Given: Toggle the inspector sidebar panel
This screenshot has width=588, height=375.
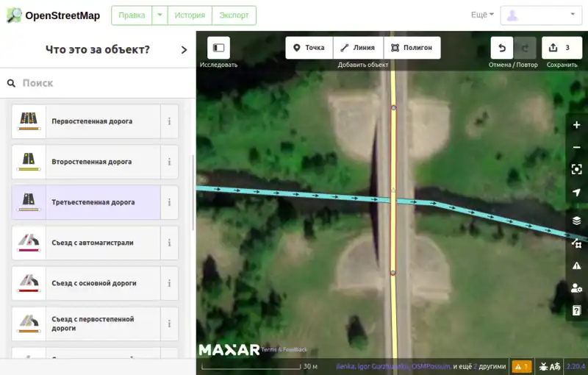Looking at the screenshot, I should pos(218,48).
